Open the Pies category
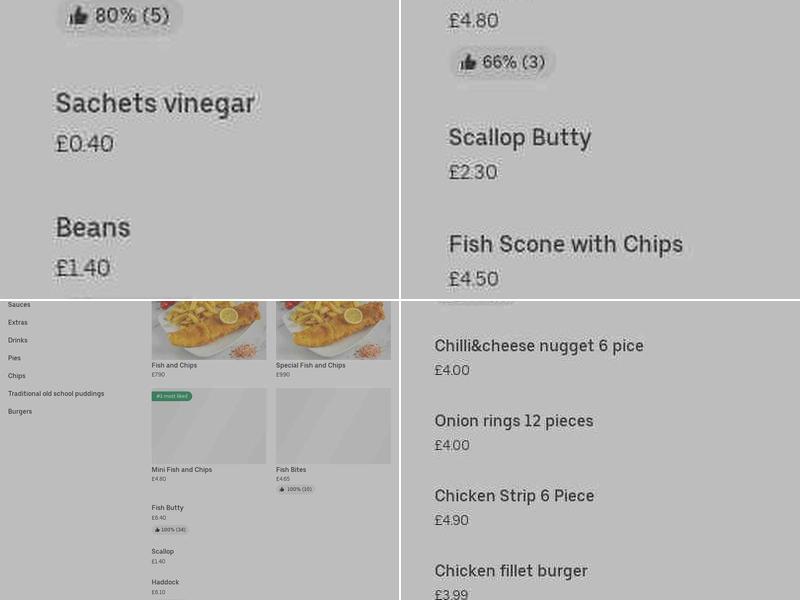 14,357
